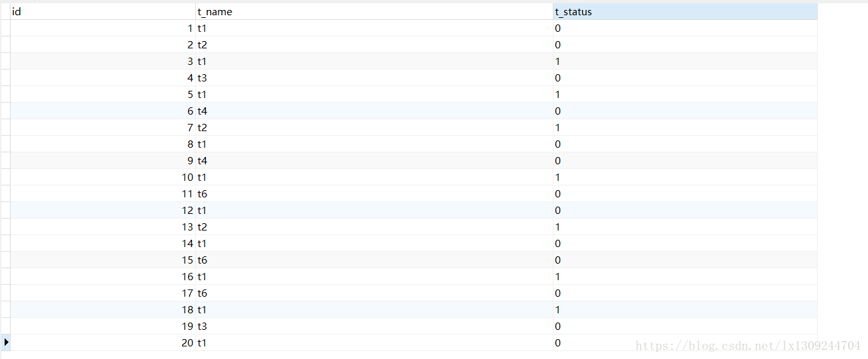This screenshot has height=359, width=868.
Task: Select t_name cell t2 in row 2
Action: pyautogui.click(x=374, y=45)
